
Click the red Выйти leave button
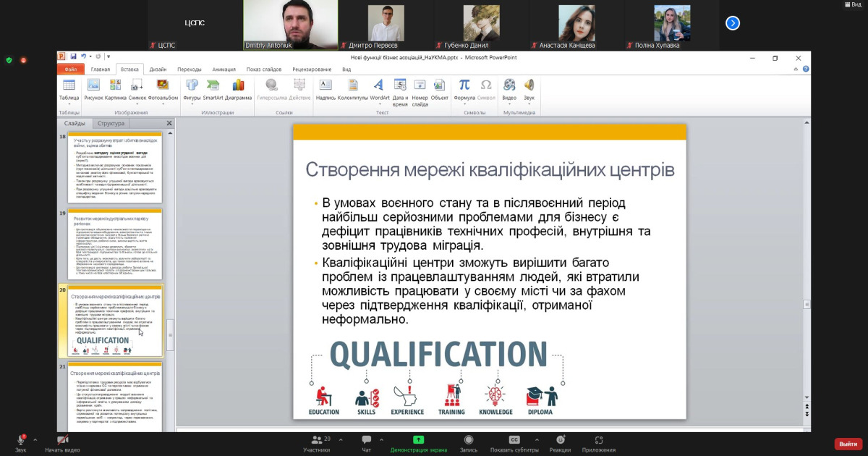(848, 444)
